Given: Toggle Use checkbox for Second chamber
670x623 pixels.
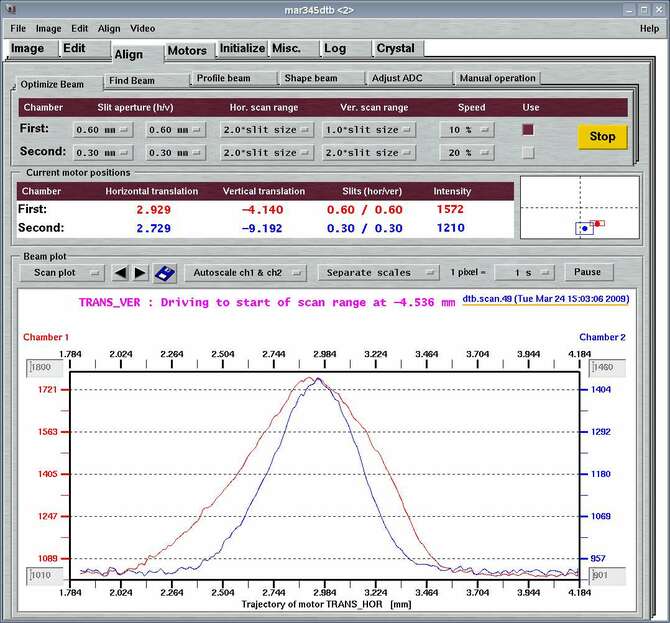Looking at the screenshot, I should tap(528, 152).
